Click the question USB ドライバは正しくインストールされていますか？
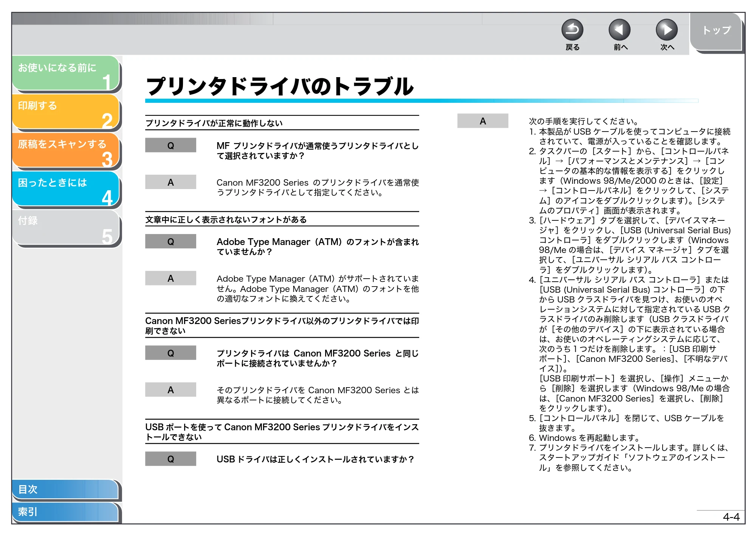 point(316,459)
